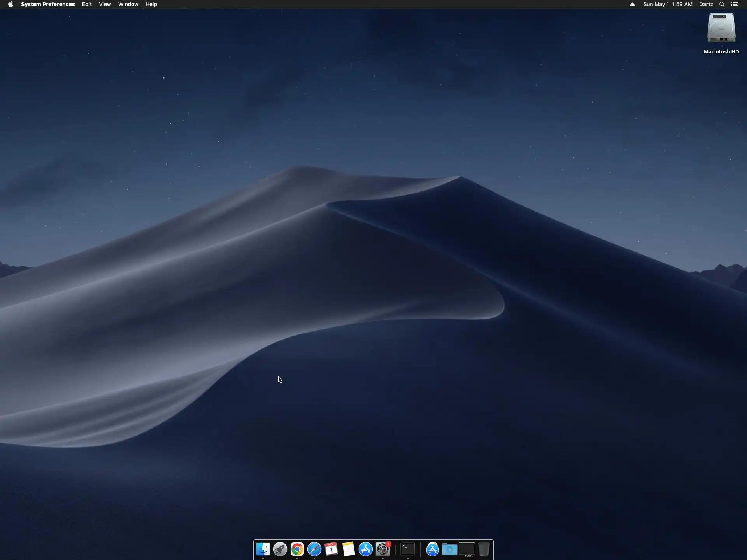Launch Safari compass icon in Dock

(x=314, y=549)
